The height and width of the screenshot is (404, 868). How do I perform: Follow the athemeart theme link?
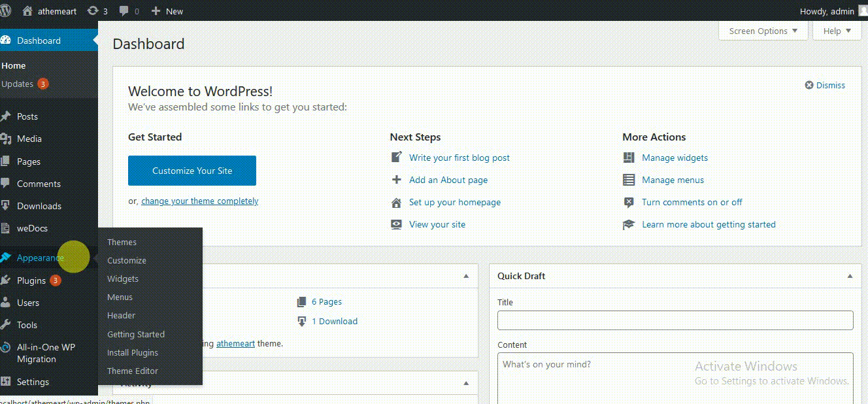tap(235, 343)
